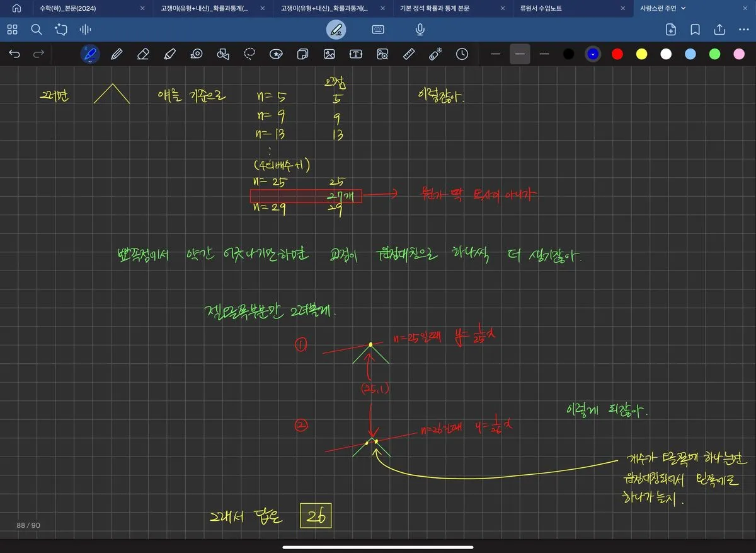Select the medium stroke thickness
756x553 pixels.
[520, 54]
